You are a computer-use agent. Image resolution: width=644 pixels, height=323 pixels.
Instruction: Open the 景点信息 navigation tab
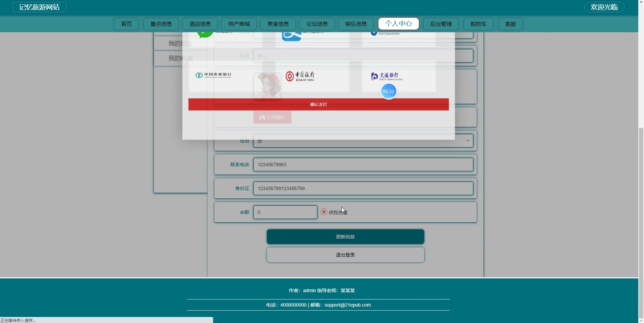click(161, 24)
